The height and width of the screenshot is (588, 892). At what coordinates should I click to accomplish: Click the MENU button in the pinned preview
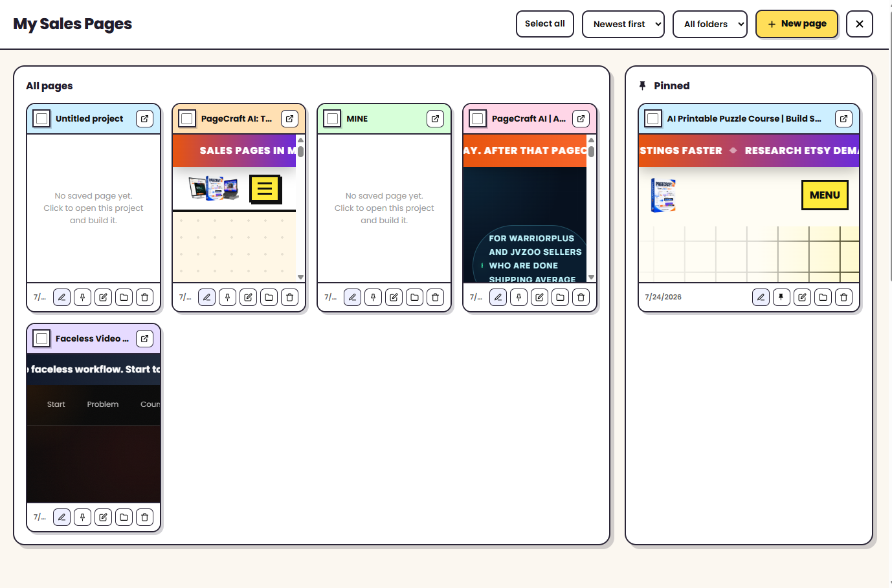click(825, 195)
